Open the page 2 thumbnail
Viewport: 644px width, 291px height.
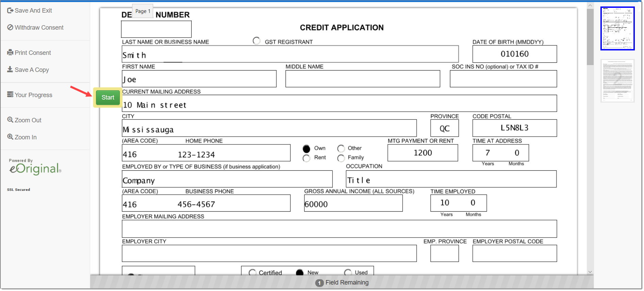click(x=617, y=81)
